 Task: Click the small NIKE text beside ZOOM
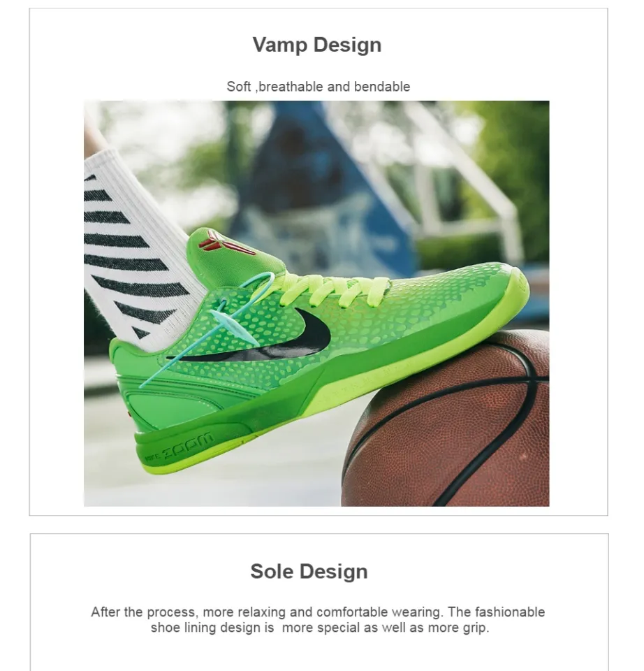click(x=153, y=458)
